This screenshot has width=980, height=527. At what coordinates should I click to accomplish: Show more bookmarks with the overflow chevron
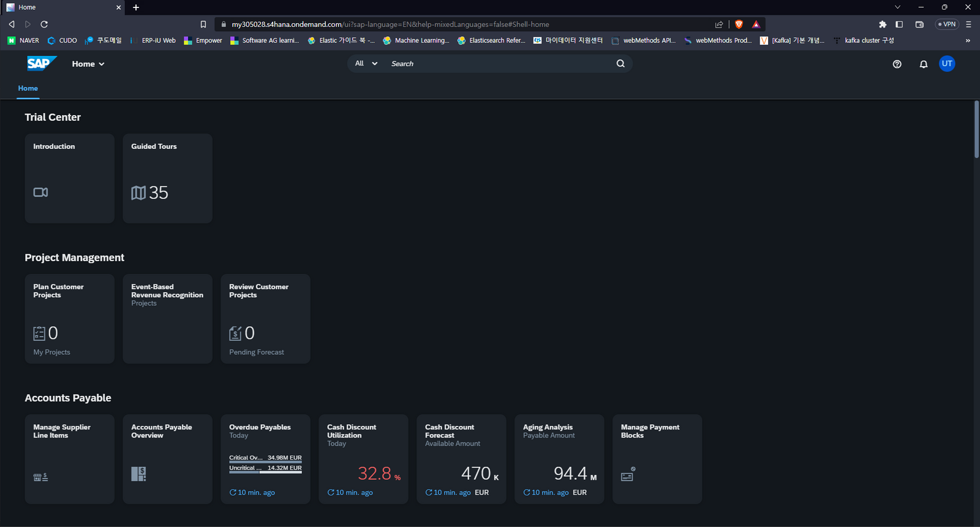968,40
